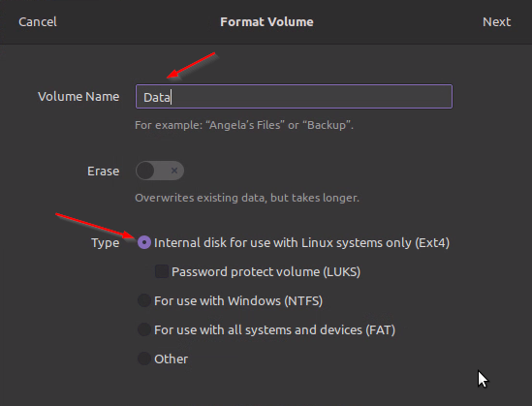Click the Cancel button
The height and width of the screenshot is (406, 532).
38,22
